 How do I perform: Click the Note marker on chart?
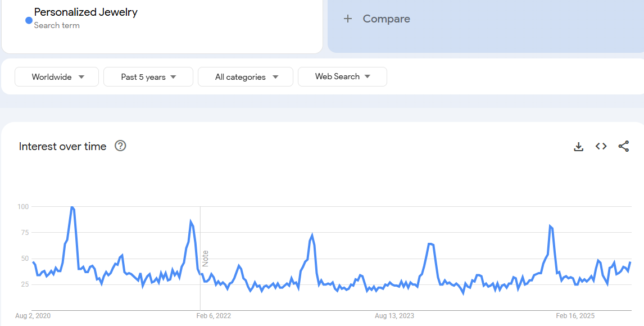point(205,259)
